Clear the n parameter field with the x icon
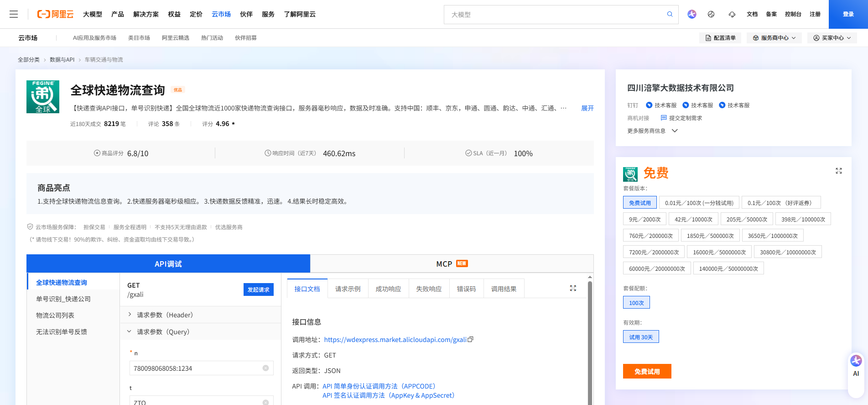 coord(265,368)
